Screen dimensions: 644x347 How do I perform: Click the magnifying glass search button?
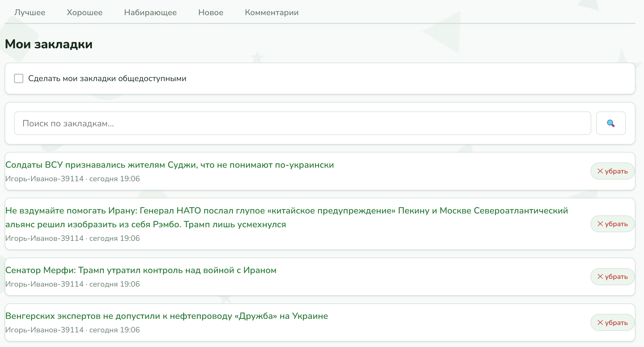[611, 123]
